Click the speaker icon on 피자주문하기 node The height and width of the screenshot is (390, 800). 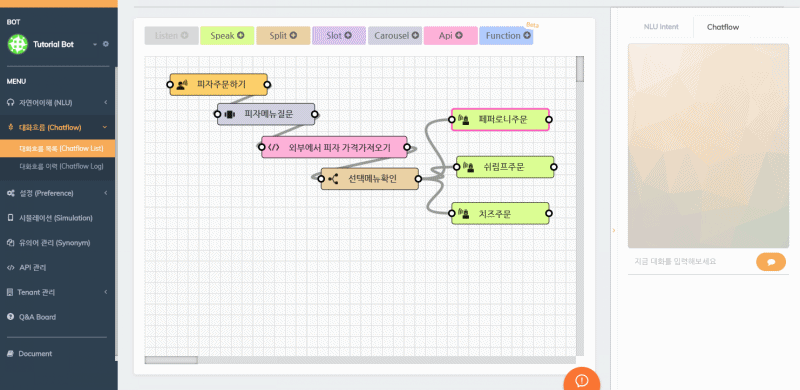(x=182, y=85)
